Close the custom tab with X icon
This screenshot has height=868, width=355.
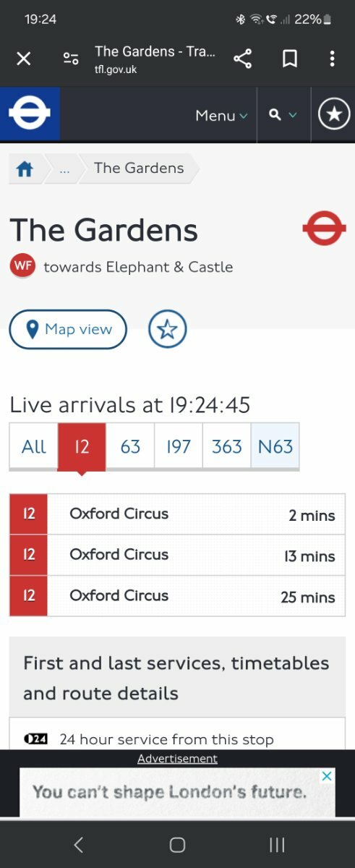click(24, 59)
